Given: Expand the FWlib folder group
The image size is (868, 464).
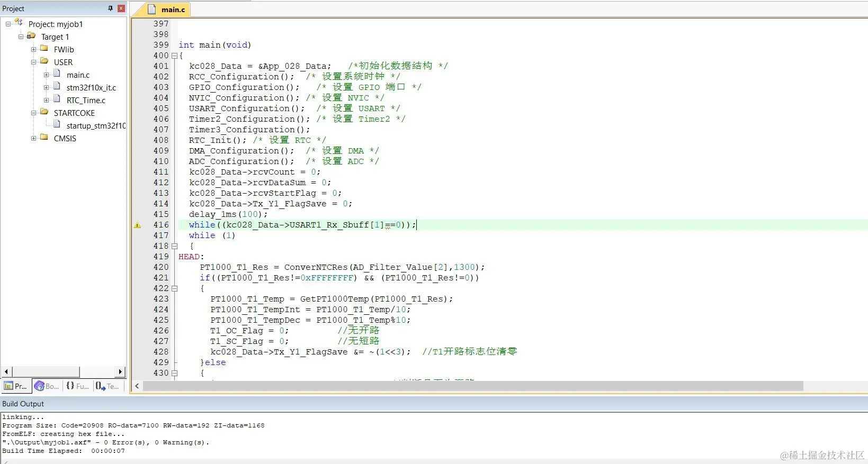Looking at the screenshot, I should coord(33,49).
